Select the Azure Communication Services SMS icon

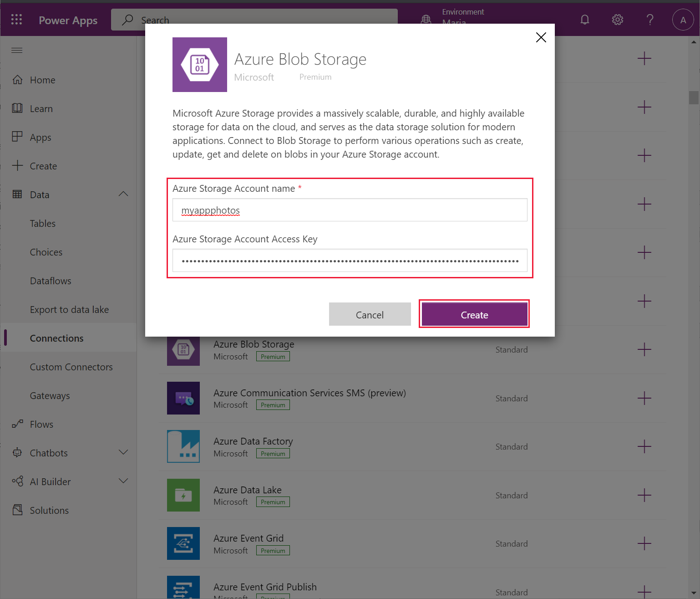click(x=183, y=398)
